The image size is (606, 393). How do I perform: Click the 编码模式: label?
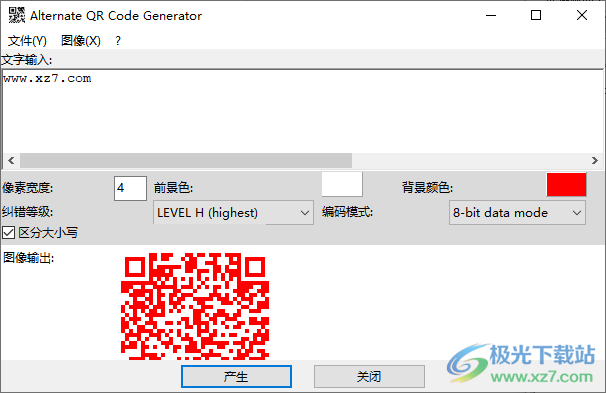pos(347,212)
